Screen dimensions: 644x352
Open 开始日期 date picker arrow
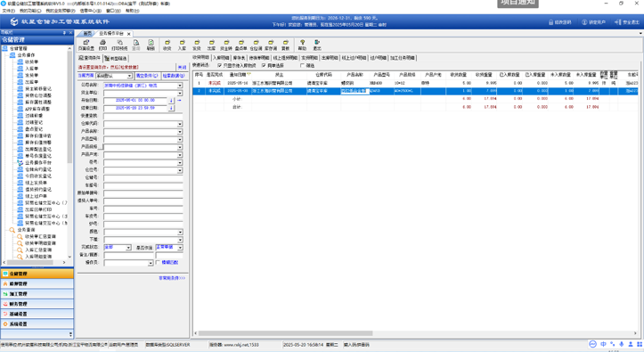[x=171, y=101]
